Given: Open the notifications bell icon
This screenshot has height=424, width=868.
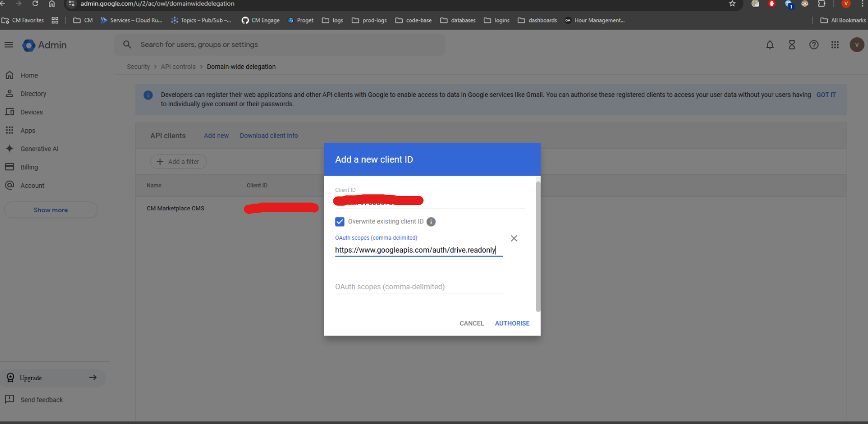Looking at the screenshot, I should point(770,45).
